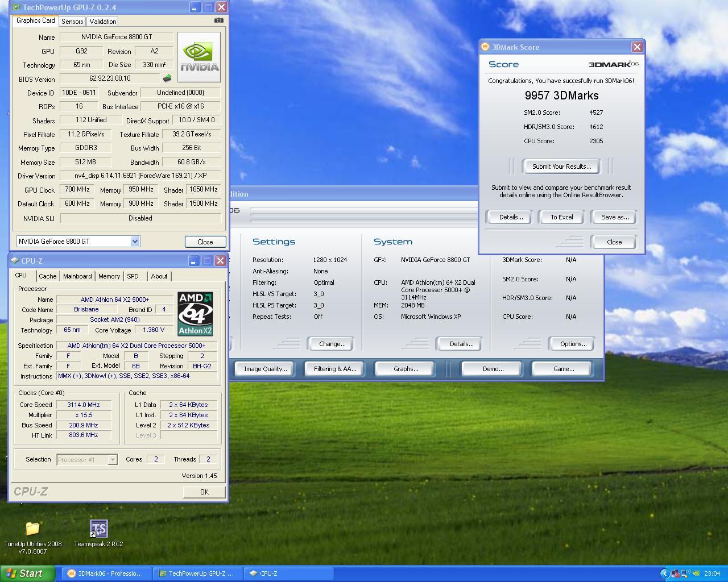Click the AMD Athlon X2 logo in CPU-Z
This screenshot has width=728, height=582.
(195, 314)
